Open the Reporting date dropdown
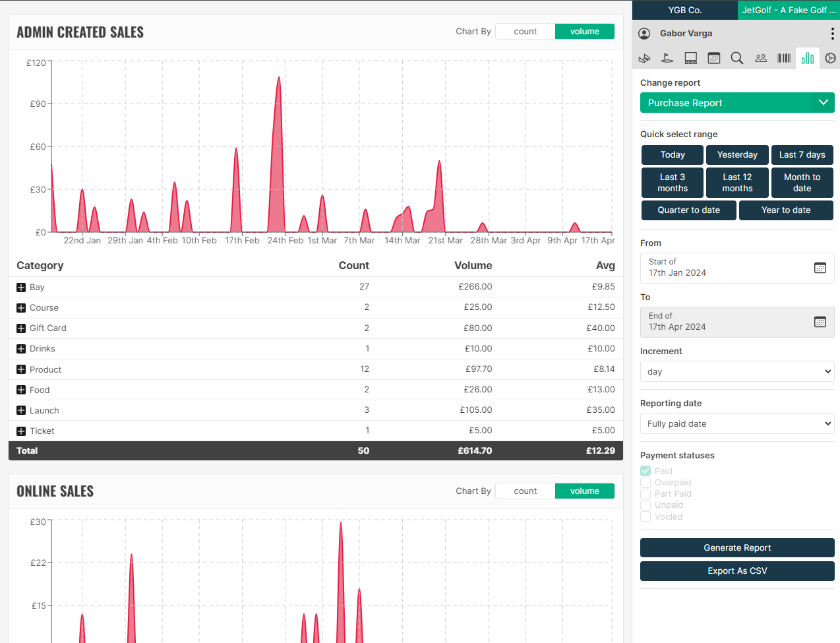This screenshot has height=643, width=840. click(737, 423)
